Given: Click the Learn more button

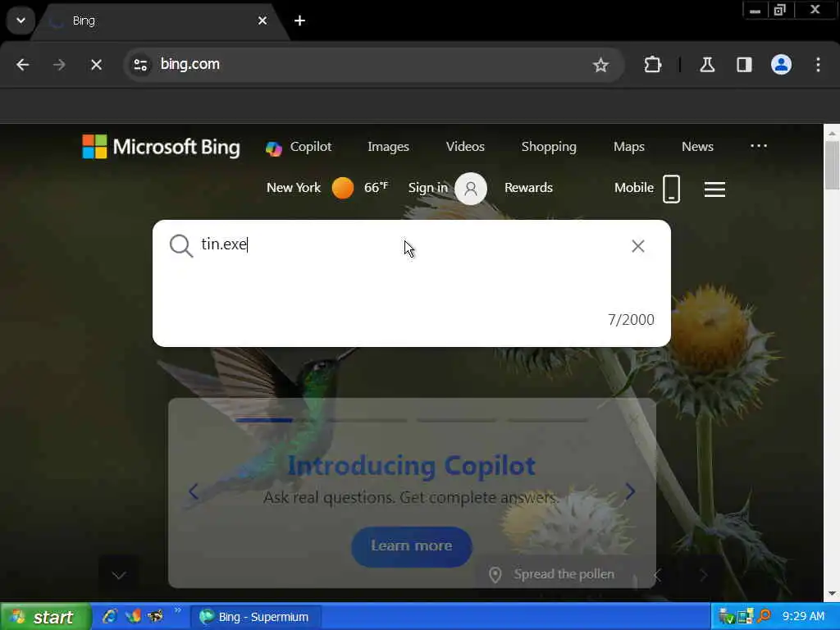Looking at the screenshot, I should (x=412, y=546).
